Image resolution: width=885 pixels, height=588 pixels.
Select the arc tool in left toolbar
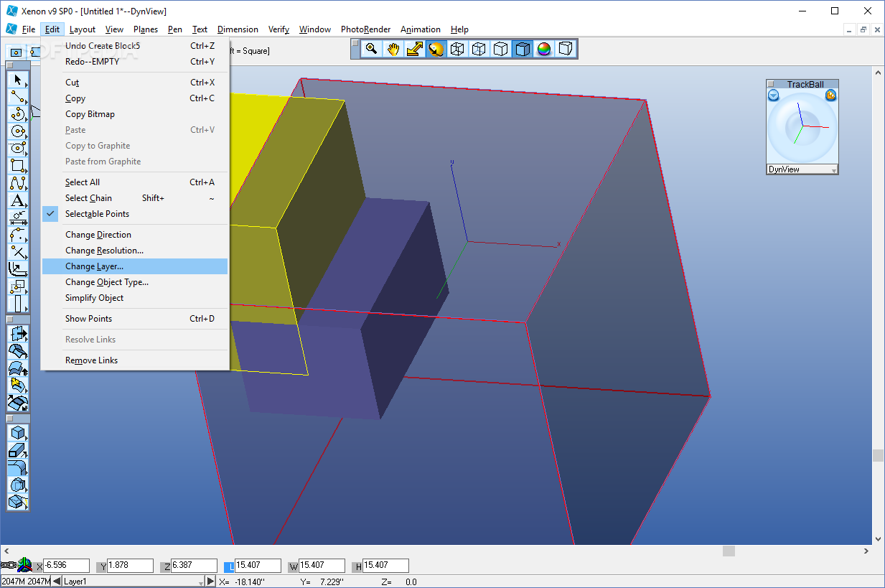coord(17,114)
